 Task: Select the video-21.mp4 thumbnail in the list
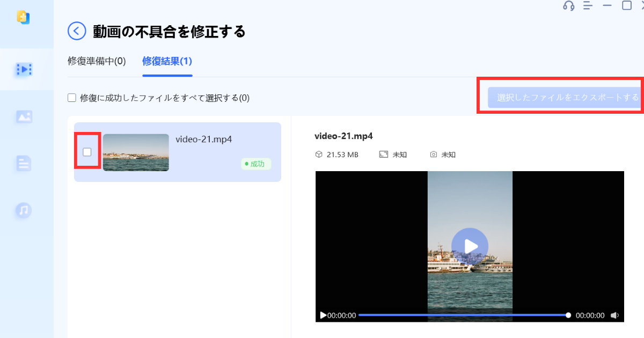click(136, 152)
